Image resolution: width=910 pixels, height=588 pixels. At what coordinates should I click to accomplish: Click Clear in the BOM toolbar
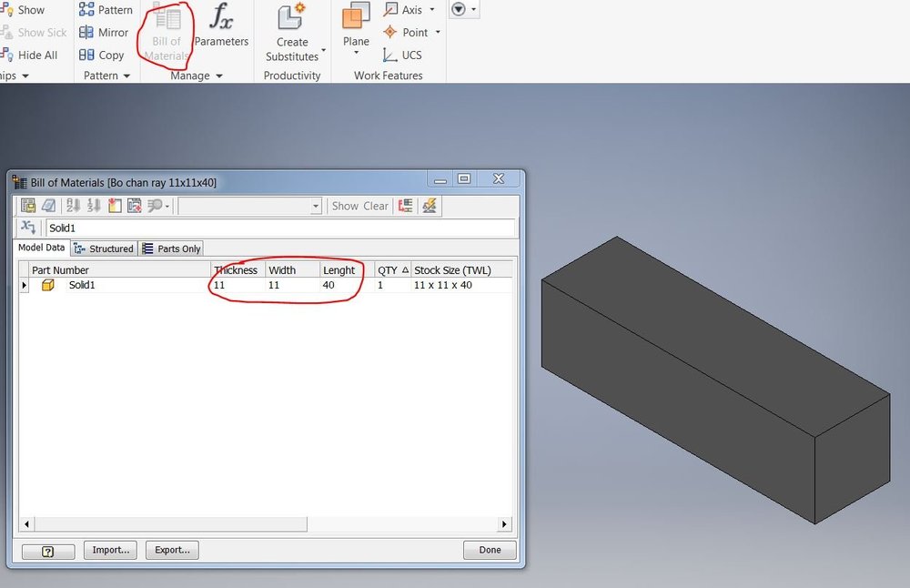click(376, 206)
